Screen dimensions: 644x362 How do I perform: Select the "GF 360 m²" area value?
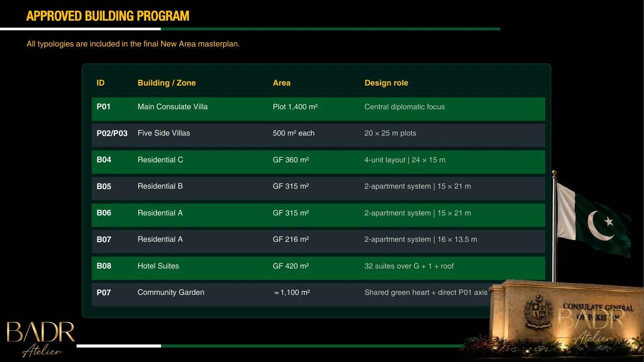click(291, 160)
